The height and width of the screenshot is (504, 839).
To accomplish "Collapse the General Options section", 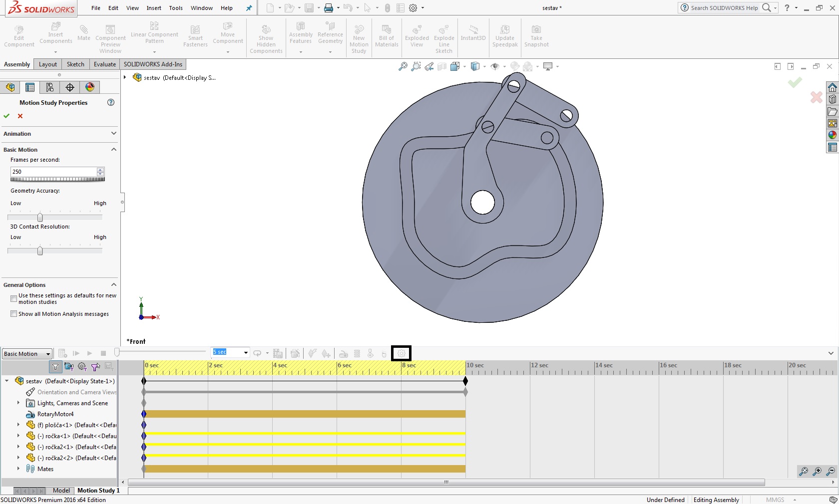I will tap(113, 285).
